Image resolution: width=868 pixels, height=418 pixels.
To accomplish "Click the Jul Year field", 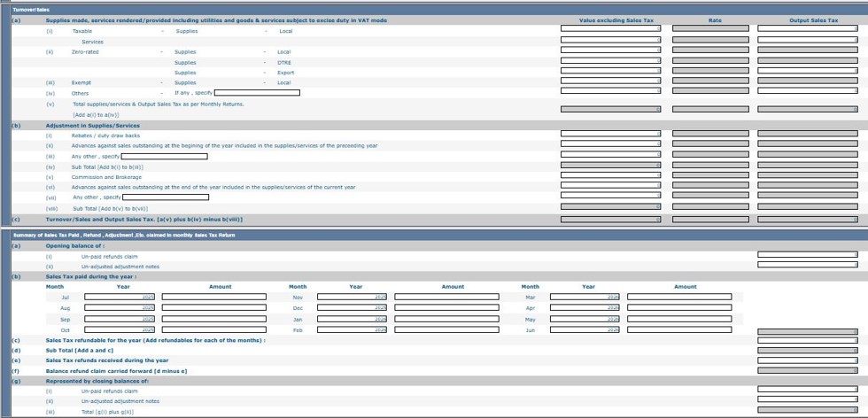I will [120, 297].
